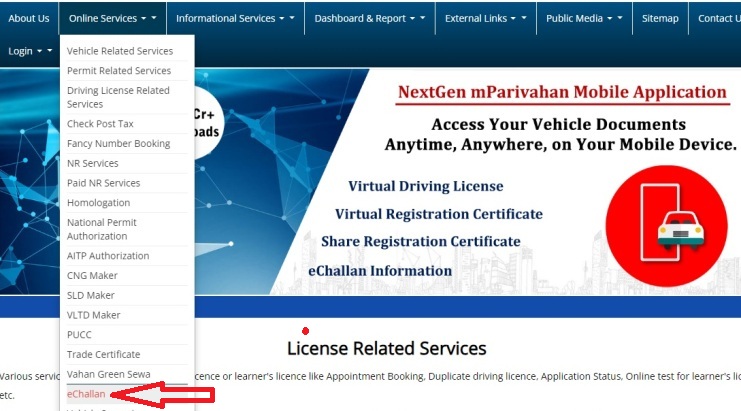
Task: Expand the Login dropdown
Action: tap(30, 51)
